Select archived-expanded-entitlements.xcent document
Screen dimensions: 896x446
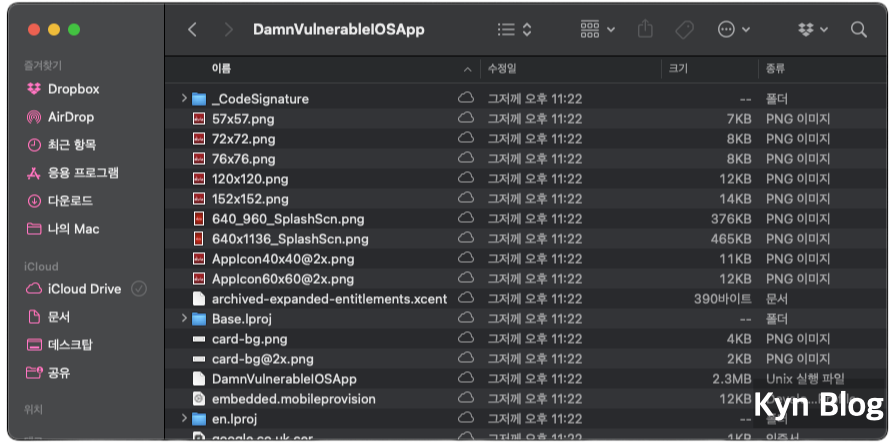(x=329, y=299)
